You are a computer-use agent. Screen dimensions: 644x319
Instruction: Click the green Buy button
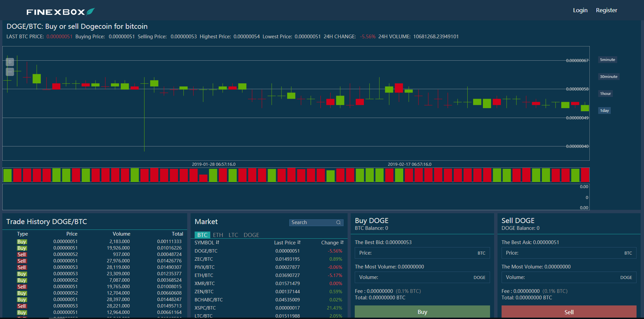pos(422,312)
